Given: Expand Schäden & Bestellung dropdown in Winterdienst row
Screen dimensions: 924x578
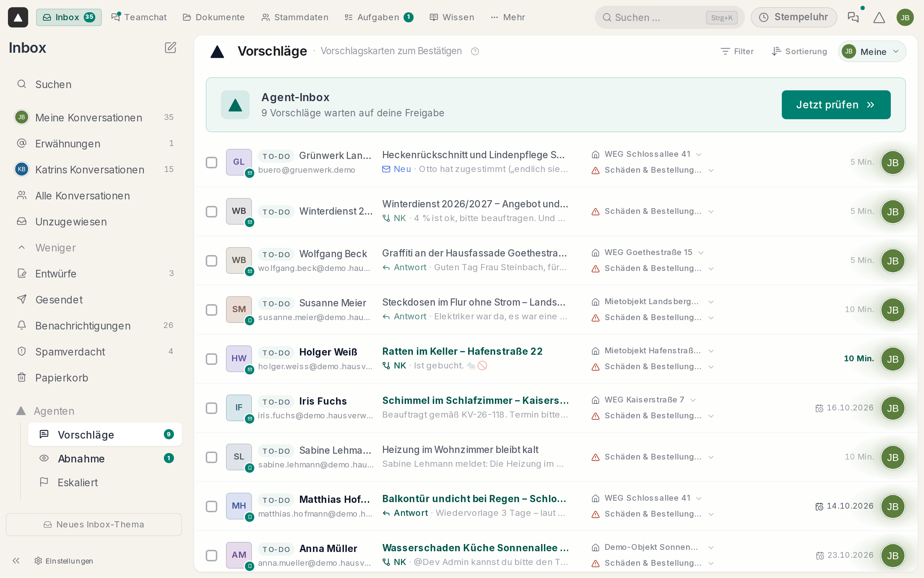Looking at the screenshot, I should click(x=711, y=211).
